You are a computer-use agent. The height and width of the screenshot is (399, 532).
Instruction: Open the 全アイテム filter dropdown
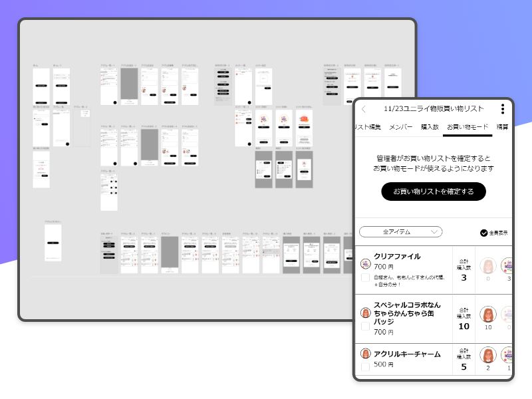coord(400,231)
